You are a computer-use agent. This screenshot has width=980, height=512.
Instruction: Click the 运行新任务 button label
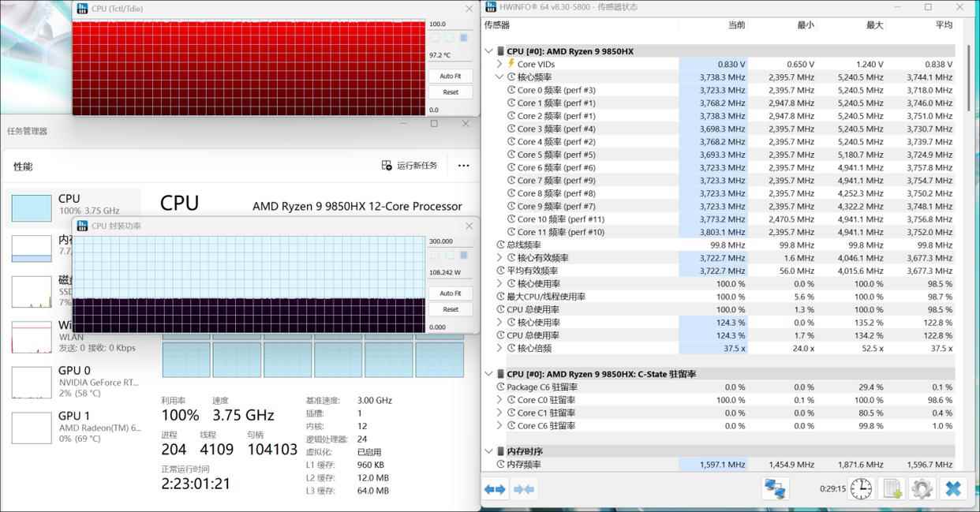coord(417,166)
